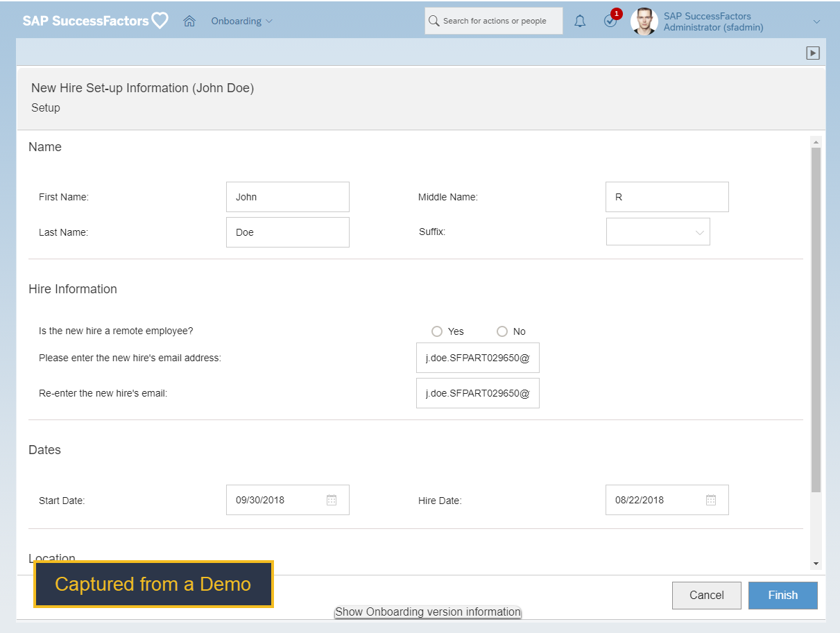Image resolution: width=840 pixels, height=633 pixels.
Task: Show Onboarding version information
Action: coord(428,612)
